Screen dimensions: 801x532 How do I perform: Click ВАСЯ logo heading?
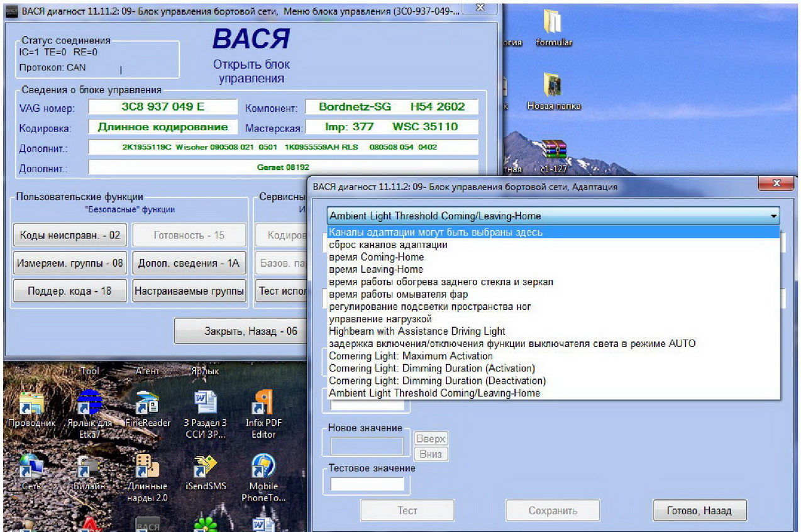251,39
